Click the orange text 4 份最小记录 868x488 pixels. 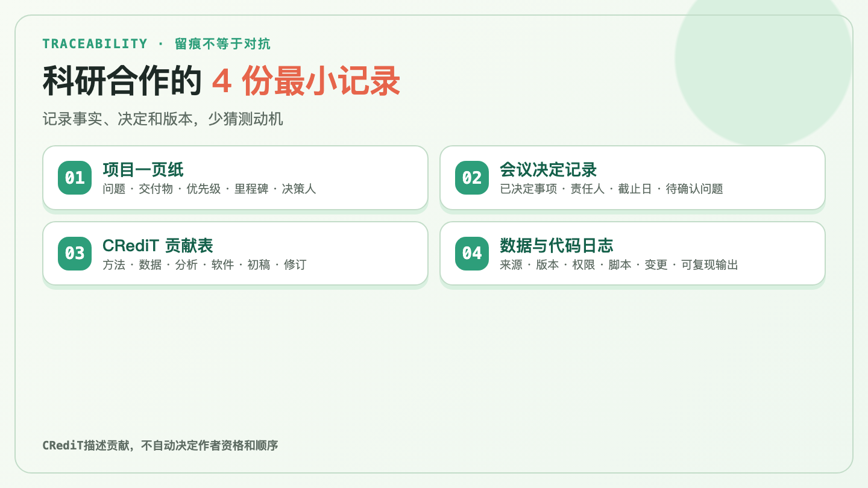(306, 81)
